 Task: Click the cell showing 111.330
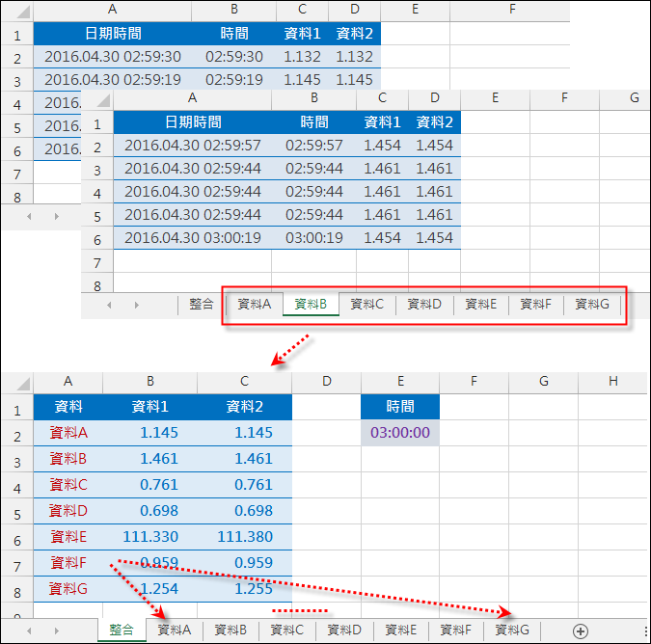(149, 537)
